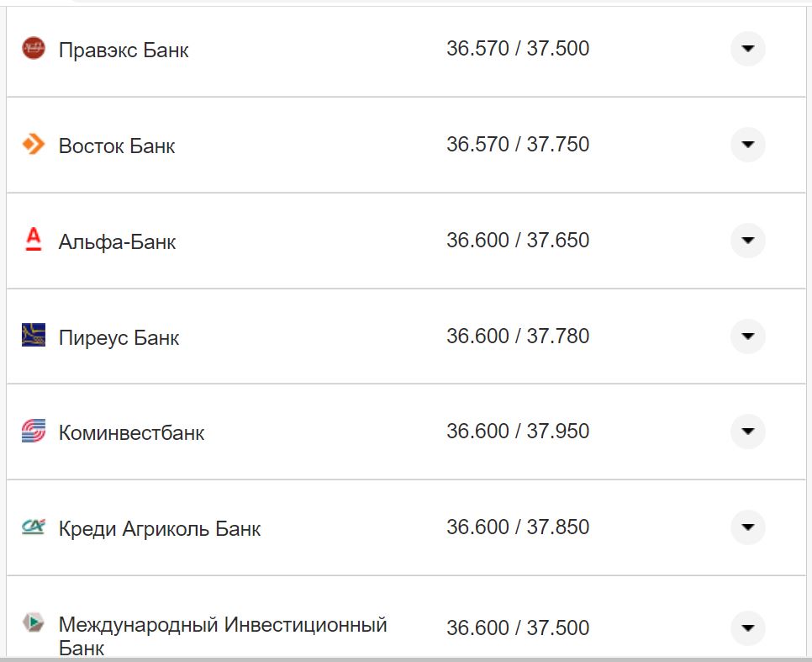The height and width of the screenshot is (662, 812).
Task: Click the Пиреус Банк logo icon
Action: pos(32,336)
